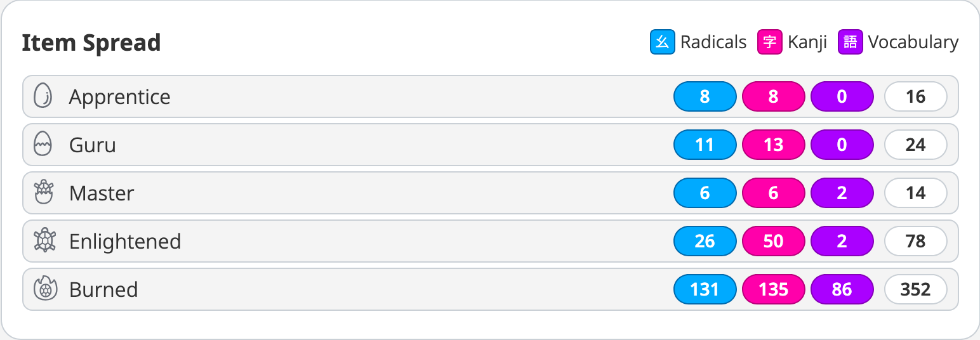Click Guru kanji count 13
This screenshot has height=340, width=980.
(773, 145)
